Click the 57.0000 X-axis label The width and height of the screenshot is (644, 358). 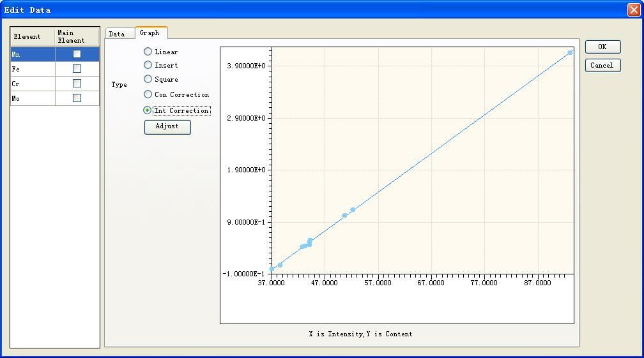[x=378, y=283]
